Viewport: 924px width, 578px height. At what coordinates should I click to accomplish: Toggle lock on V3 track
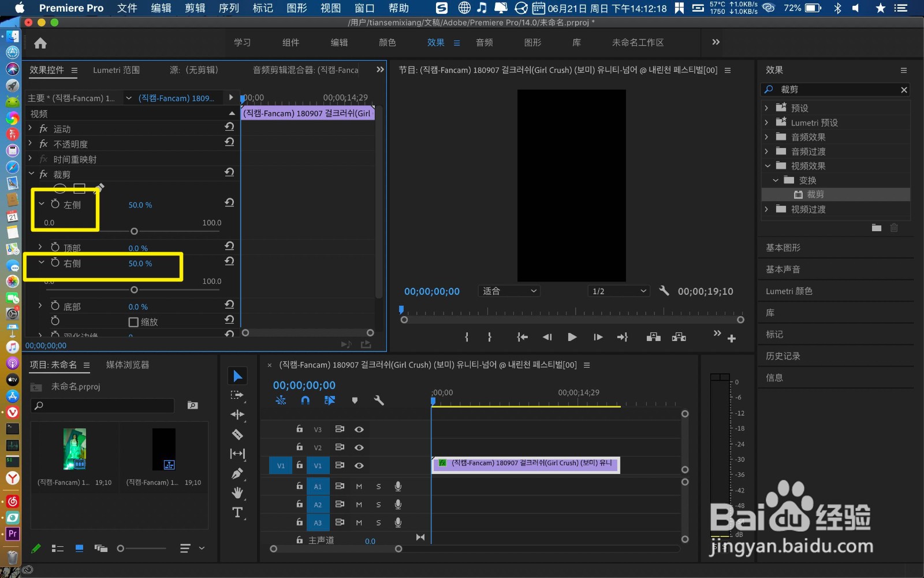pyautogui.click(x=299, y=429)
